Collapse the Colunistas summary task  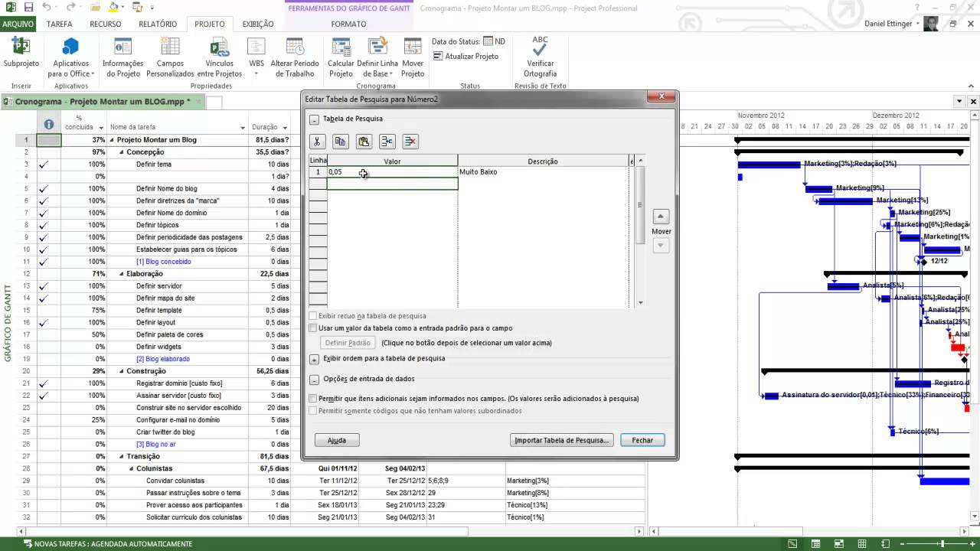click(131, 468)
